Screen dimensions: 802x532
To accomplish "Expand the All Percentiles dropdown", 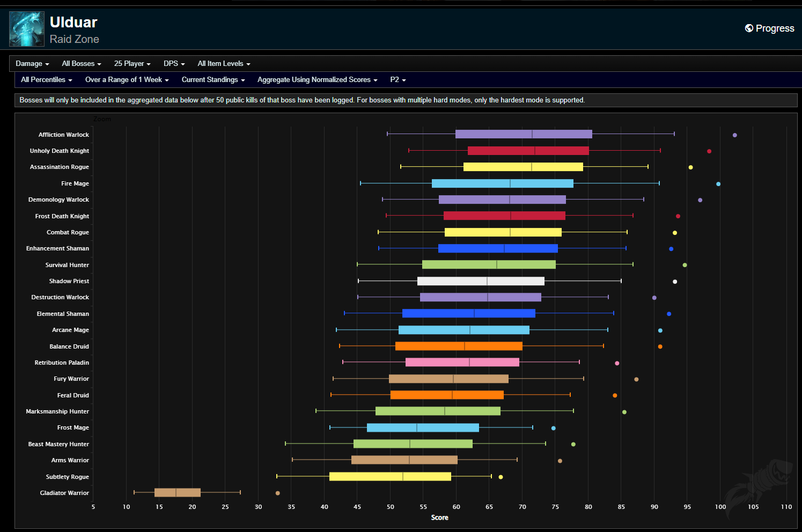I will [x=46, y=79].
